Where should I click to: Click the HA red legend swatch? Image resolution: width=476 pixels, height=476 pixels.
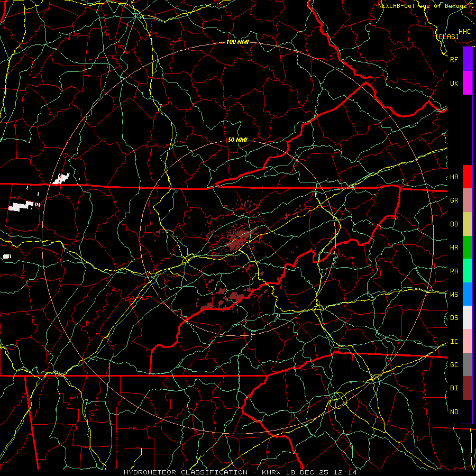(467, 177)
